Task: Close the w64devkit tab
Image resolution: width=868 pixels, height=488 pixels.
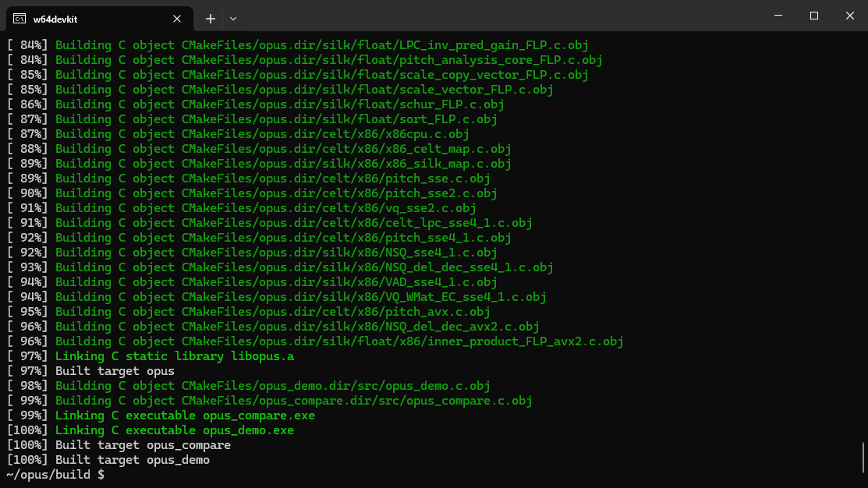Action: pyautogui.click(x=177, y=19)
